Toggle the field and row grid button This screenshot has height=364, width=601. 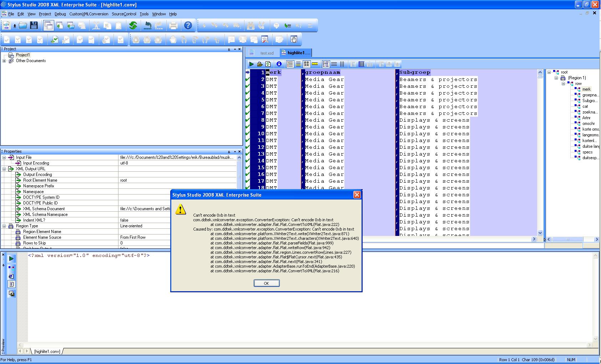click(326, 64)
